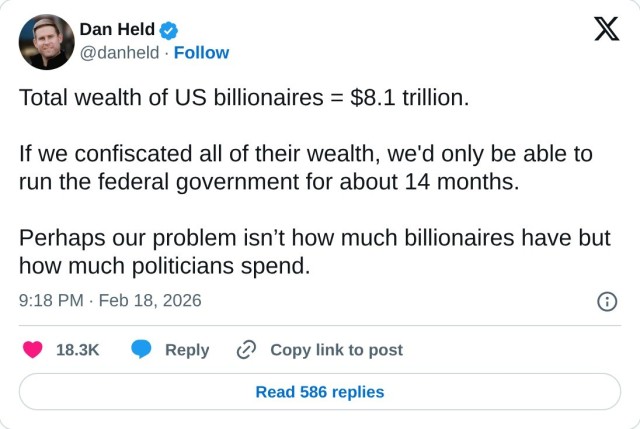Open Read 586 replies button

pos(320,392)
